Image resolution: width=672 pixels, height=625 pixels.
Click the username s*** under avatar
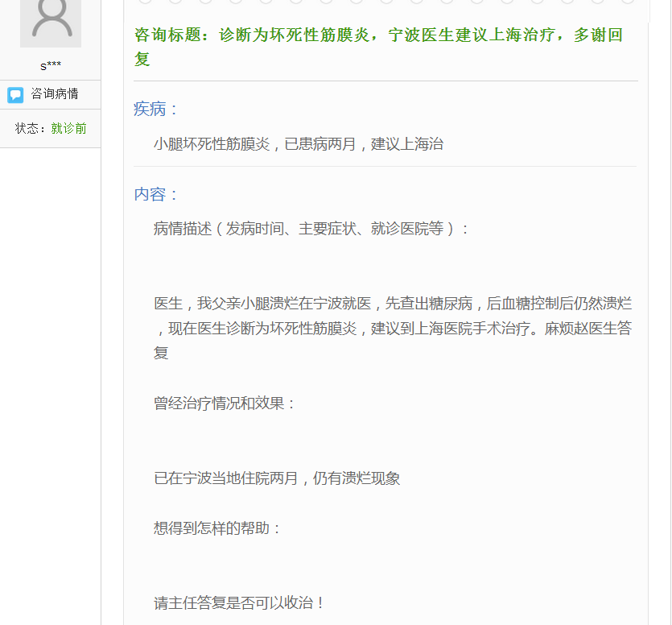(x=51, y=65)
